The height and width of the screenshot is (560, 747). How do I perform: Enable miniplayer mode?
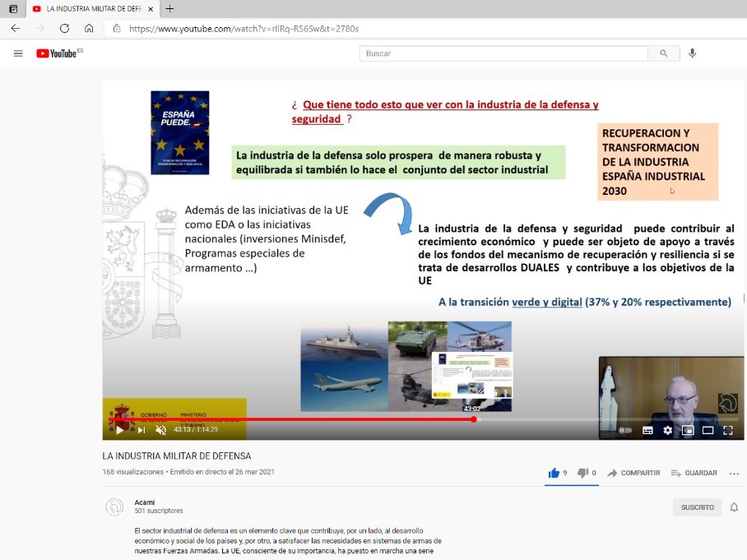point(688,430)
